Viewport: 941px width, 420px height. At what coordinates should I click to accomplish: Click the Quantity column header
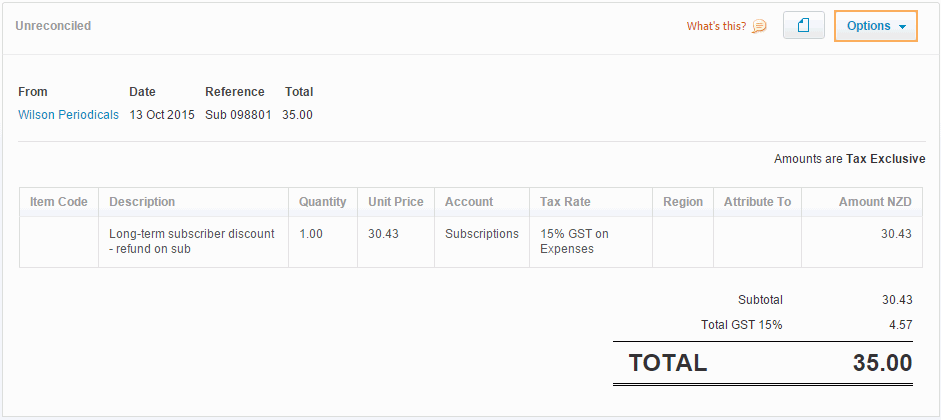coord(322,202)
